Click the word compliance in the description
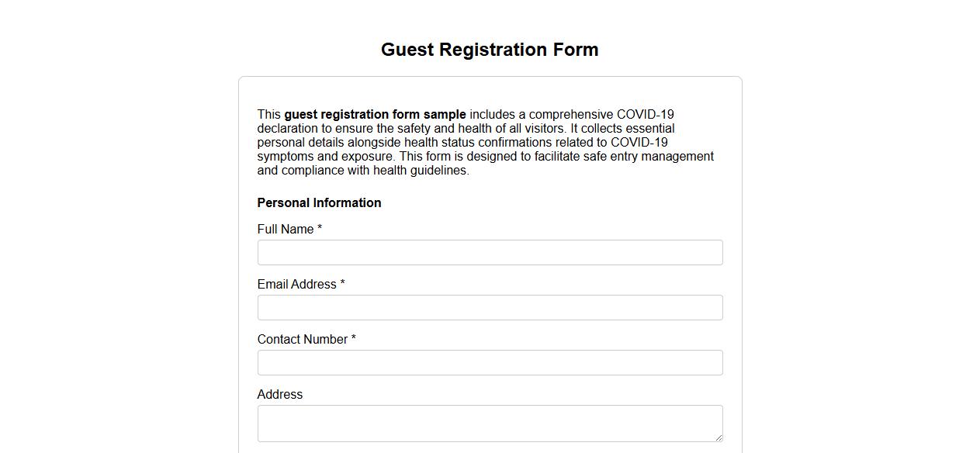Image resolution: width=980 pixels, height=453 pixels. [307, 170]
